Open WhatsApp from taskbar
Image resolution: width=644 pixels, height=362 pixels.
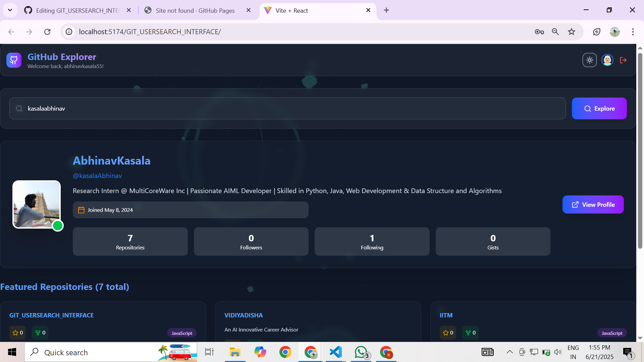click(361, 352)
